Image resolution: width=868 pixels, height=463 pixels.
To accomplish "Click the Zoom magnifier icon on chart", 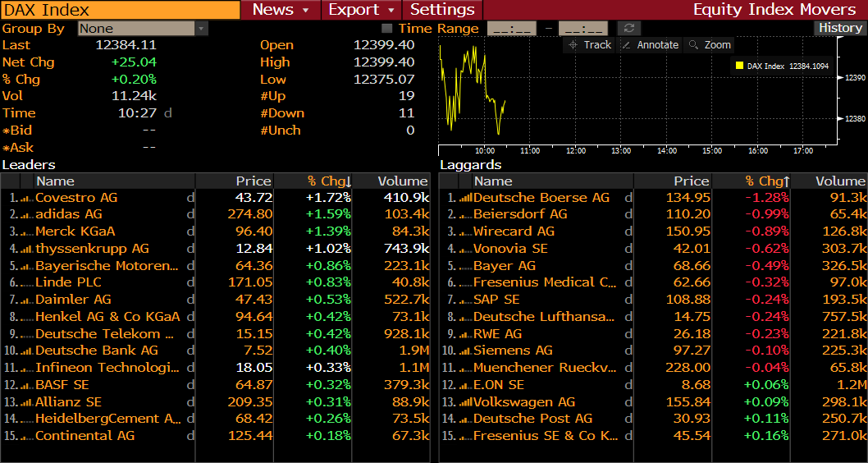I will click(693, 45).
